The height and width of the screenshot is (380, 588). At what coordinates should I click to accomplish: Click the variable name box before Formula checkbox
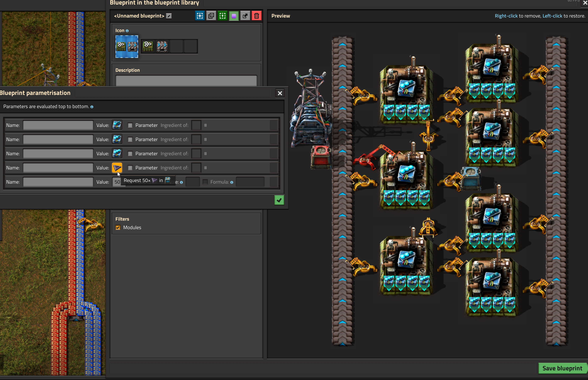[x=193, y=182]
